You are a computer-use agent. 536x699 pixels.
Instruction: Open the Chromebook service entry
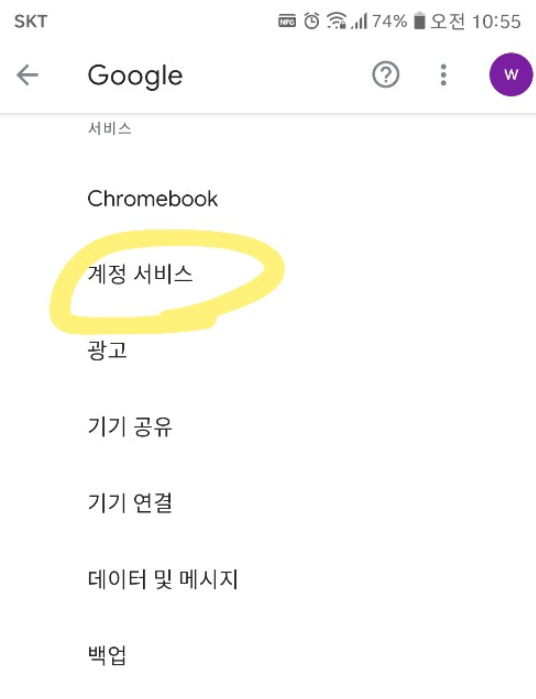(x=268, y=199)
